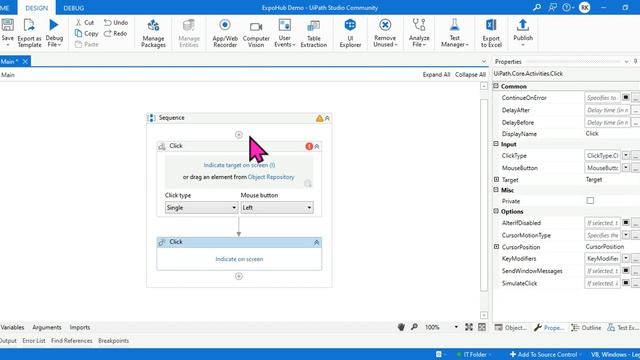This screenshot has height=360, width=640.
Task: Click Remove Unused
Action: [385, 33]
